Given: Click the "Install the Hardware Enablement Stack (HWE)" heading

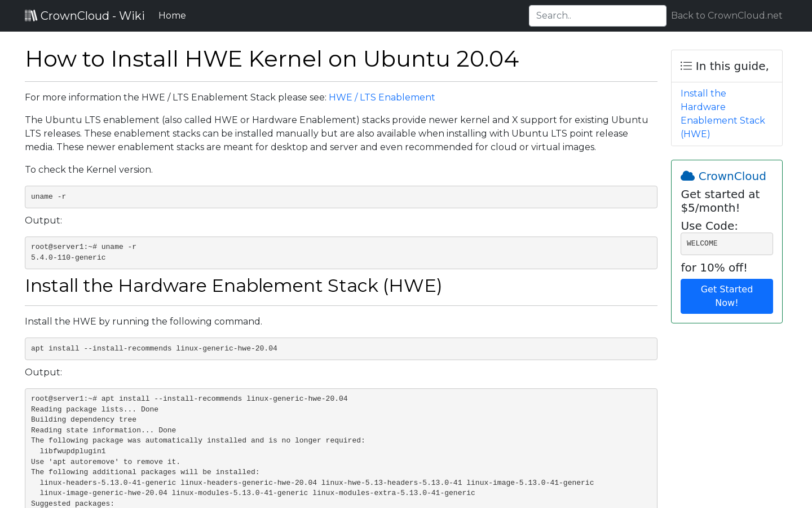Looking at the screenshot, I should (x=233, y=286).
